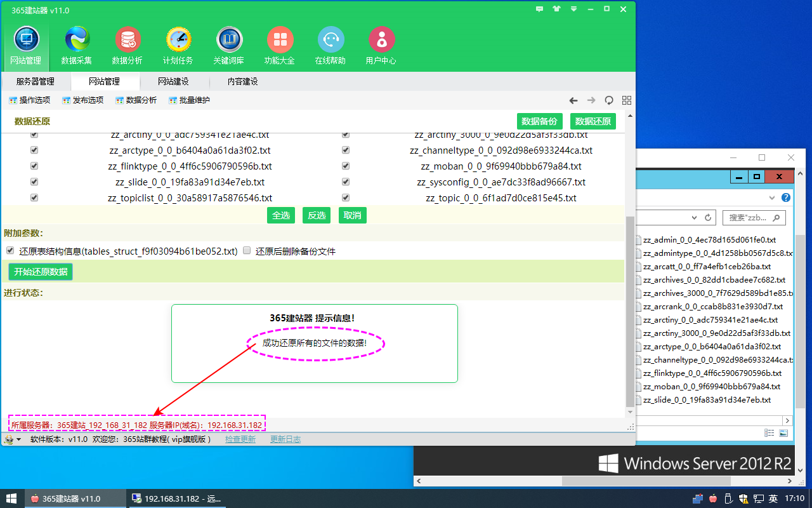Viewport: 812px width, 508px height.
Task: Enable the 还原后删除备份文件 checkbox
Action: click(x=247, y=251)
